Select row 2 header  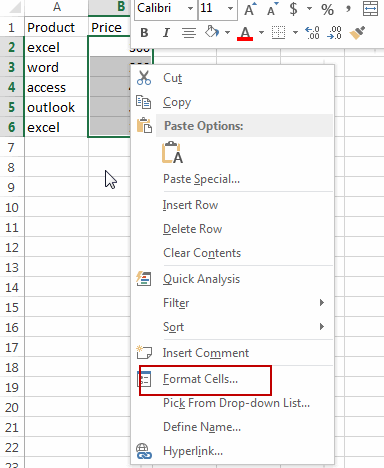pyautogui.click(x=12, y=47)
